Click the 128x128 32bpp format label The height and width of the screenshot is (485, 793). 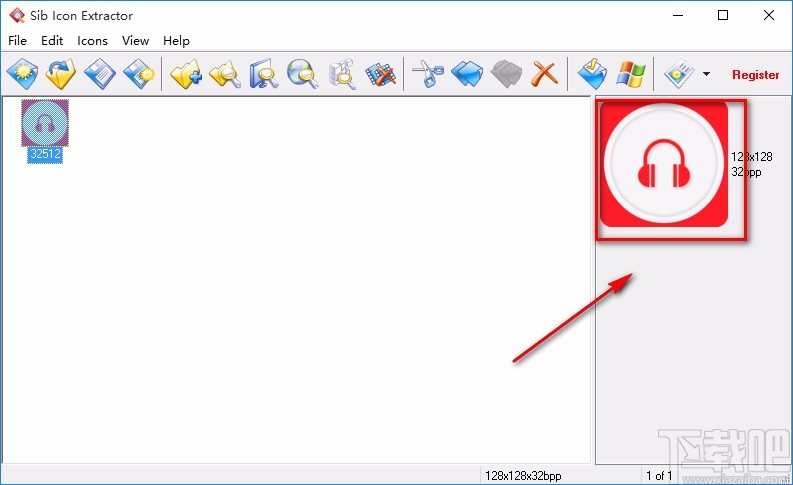[x=752, y=164]
